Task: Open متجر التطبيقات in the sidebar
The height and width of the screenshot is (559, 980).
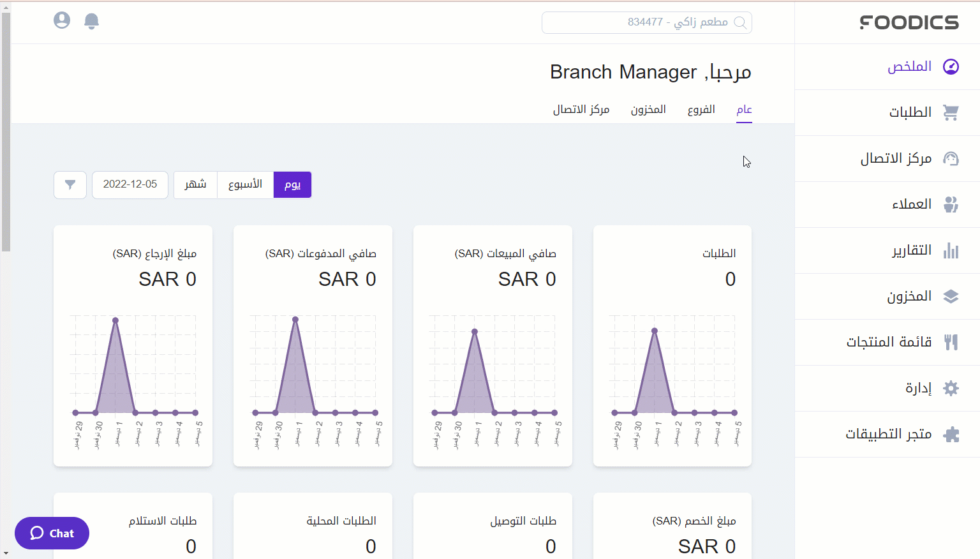Action: click(x=887, y=434)
